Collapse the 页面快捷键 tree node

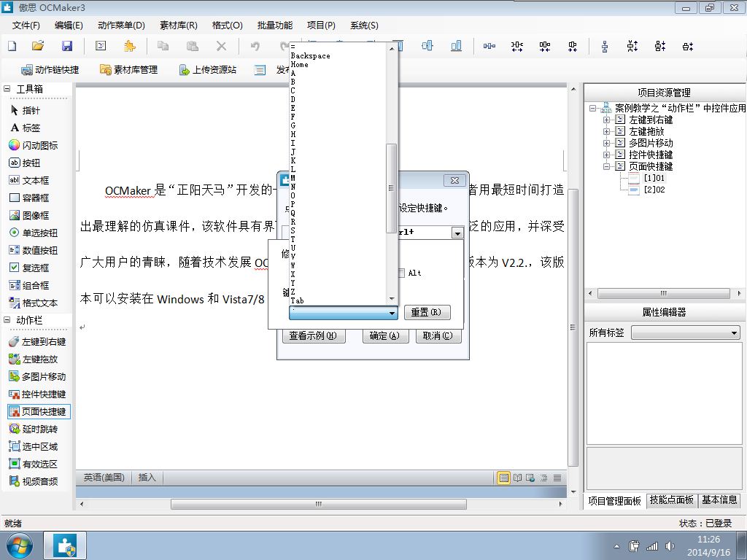[x=606, y=166]
